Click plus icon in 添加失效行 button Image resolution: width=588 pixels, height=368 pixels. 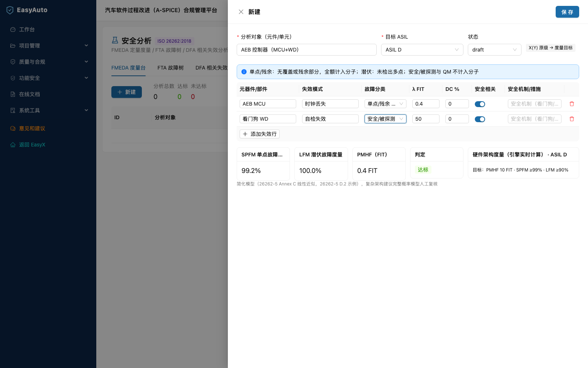pos(245,134)
